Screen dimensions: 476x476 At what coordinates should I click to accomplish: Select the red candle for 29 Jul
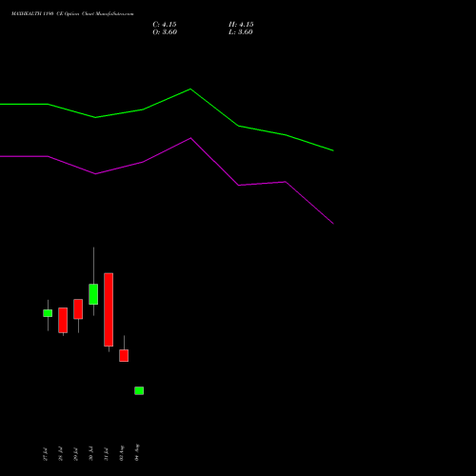[x=78, y=309]
